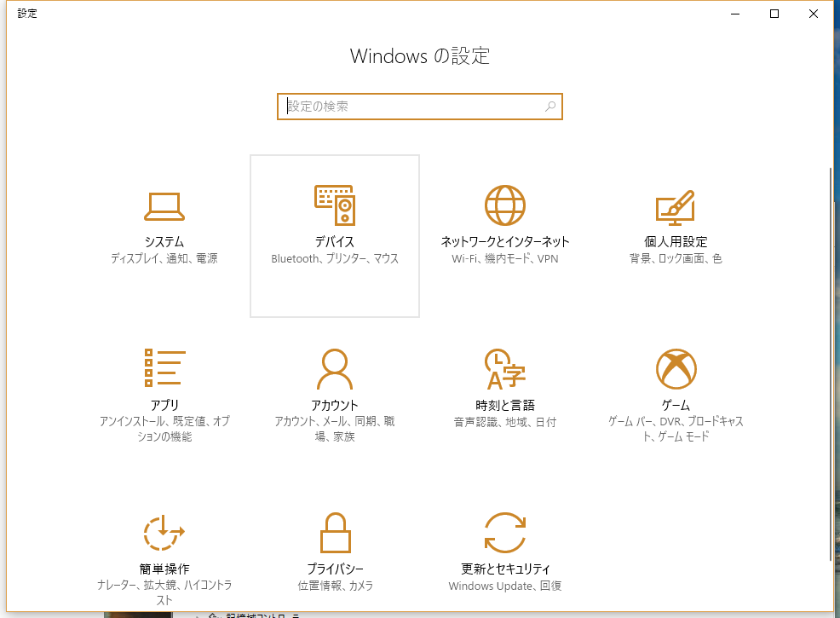Minimize the 設定 window

tap(735, 14)
